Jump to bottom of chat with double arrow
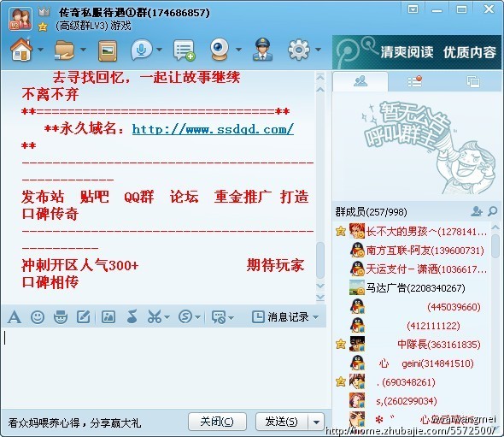This screenshot has width=504, height=437. click(x=320, y=298)
